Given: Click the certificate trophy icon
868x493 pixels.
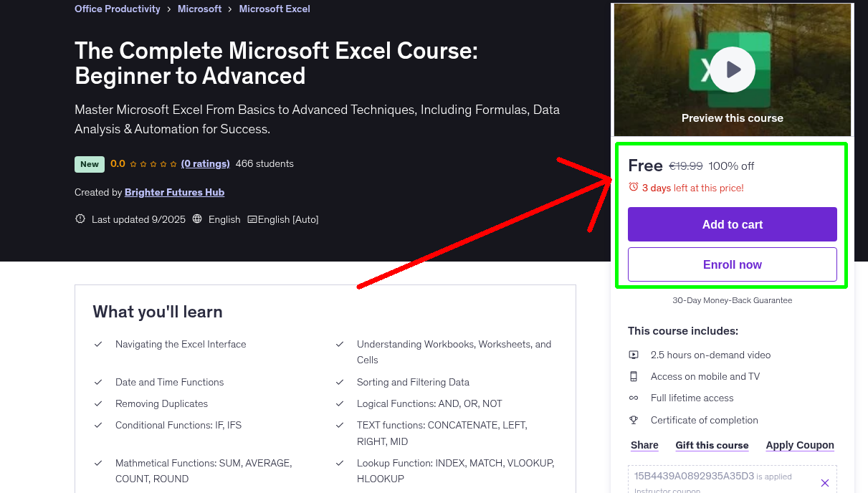Looking at the screenshot, I should (x=634, y=420).
